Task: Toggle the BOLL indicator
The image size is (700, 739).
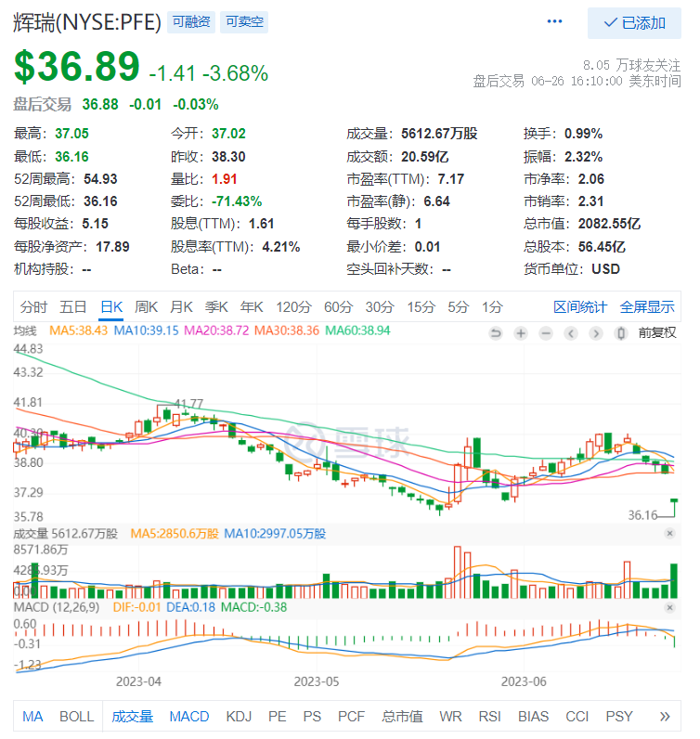Action: point(77,717)
